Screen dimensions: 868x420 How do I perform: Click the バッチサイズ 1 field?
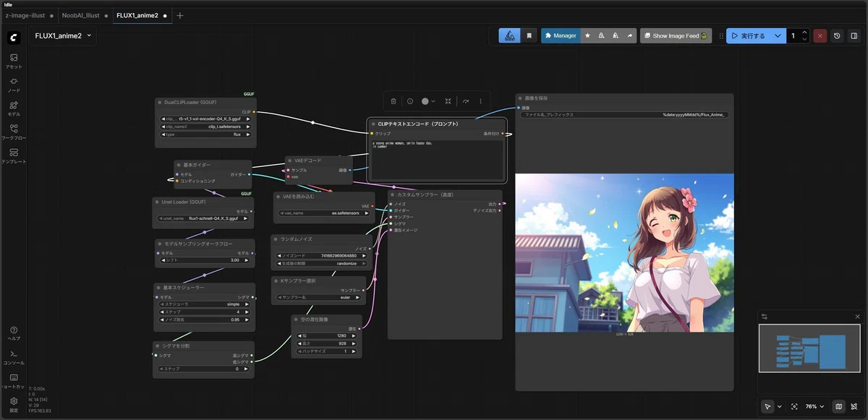tap(326, 351)
